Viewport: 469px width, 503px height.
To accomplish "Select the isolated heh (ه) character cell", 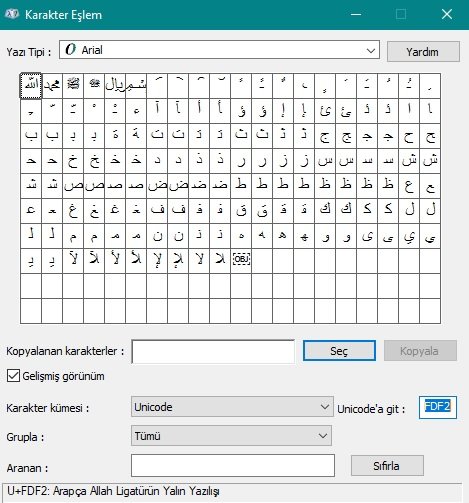I will pyautogui.click(x=241, y=236).
